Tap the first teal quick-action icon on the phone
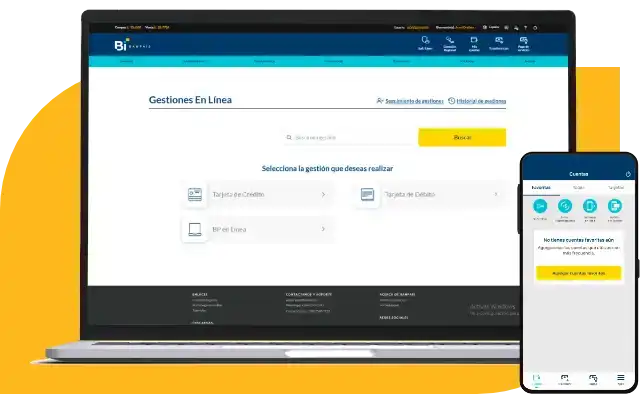 (x=540, y=206)
